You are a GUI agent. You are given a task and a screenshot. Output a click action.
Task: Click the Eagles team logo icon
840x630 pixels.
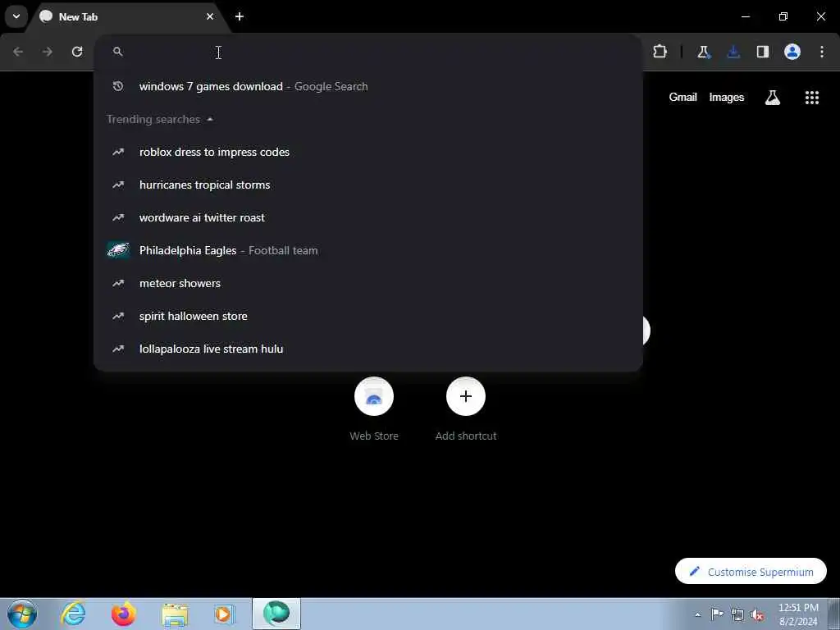tap(118, 250)
